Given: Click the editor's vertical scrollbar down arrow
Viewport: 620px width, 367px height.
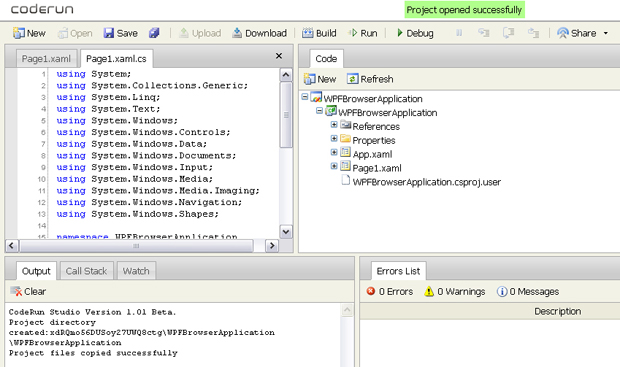Looking at the screenshot, I should point(286,232).
